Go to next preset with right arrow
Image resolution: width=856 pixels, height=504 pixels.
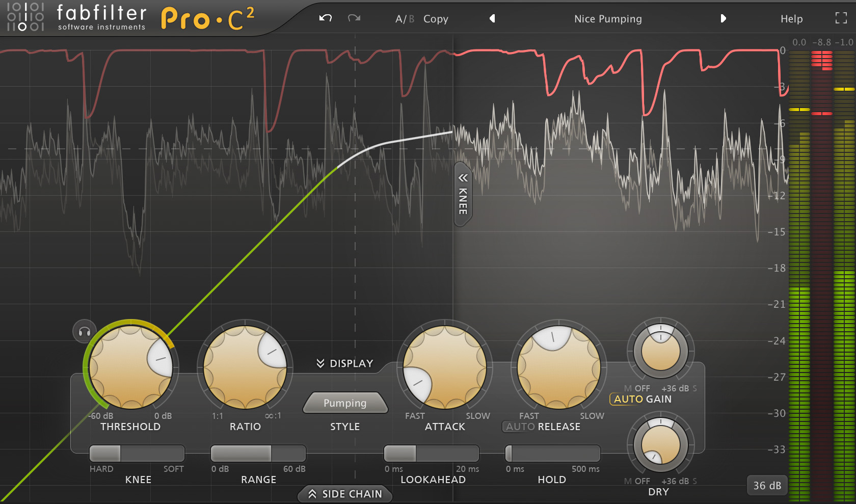point(723,18)
